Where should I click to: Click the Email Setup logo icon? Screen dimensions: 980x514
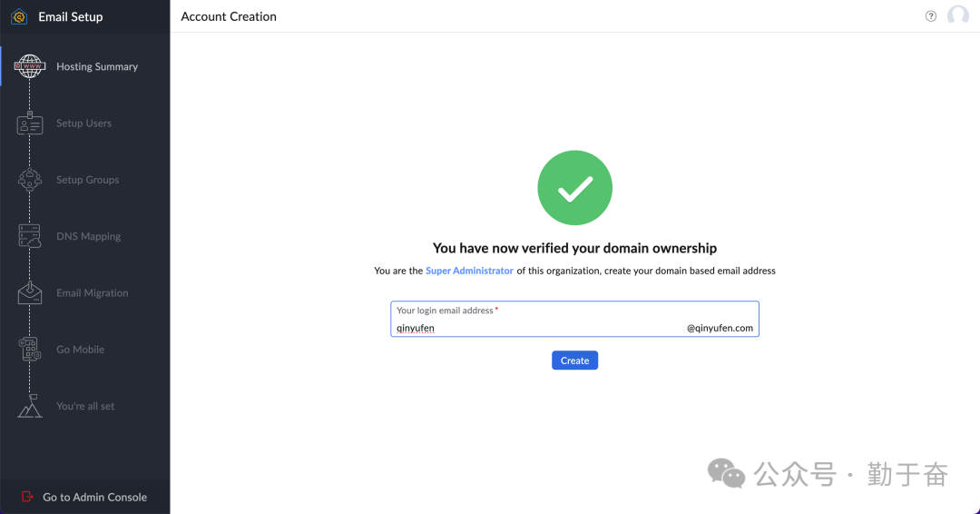point(19,16)
